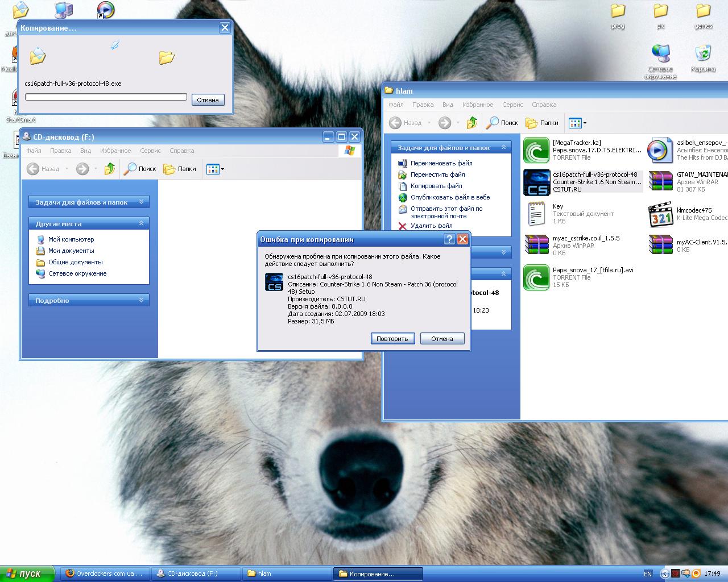Cancel the Копирование progress dialog with Отмена

[x=208, y=100]
